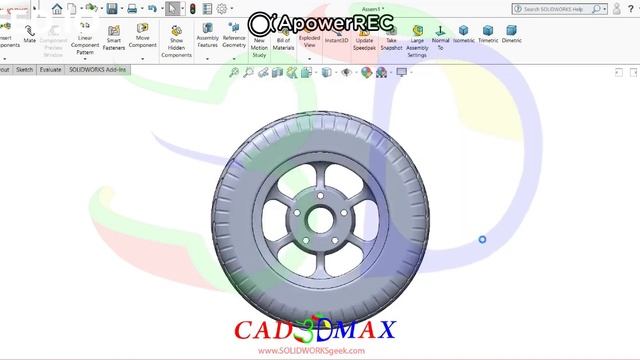Open search options dropdown in help box

pyautogui.click(x=604, y=9)
